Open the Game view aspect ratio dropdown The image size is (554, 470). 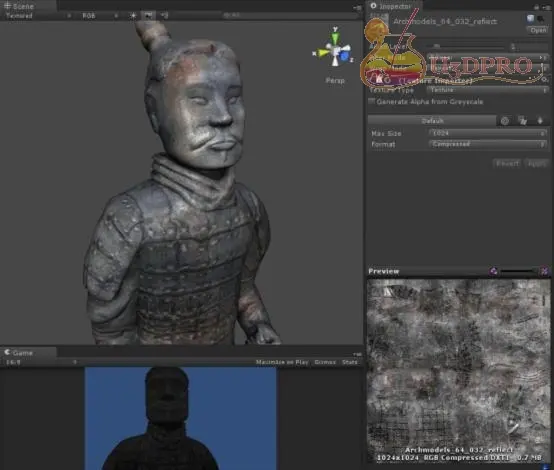click(x=41, y=362)
